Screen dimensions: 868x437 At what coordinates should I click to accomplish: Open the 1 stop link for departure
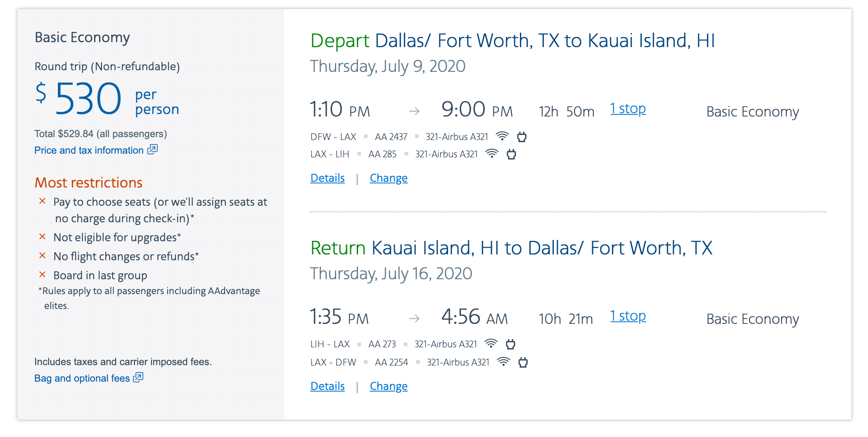click(x=628, y=109)
